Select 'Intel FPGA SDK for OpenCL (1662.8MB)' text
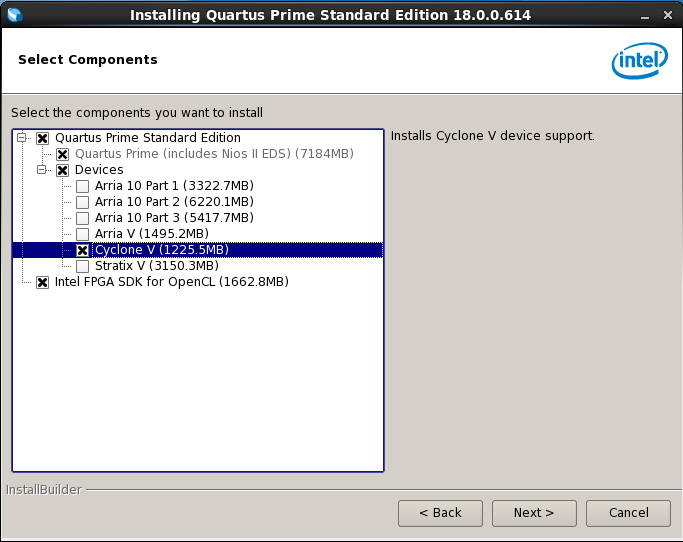This screenshot has width=683, height=542. pos(172,282)
